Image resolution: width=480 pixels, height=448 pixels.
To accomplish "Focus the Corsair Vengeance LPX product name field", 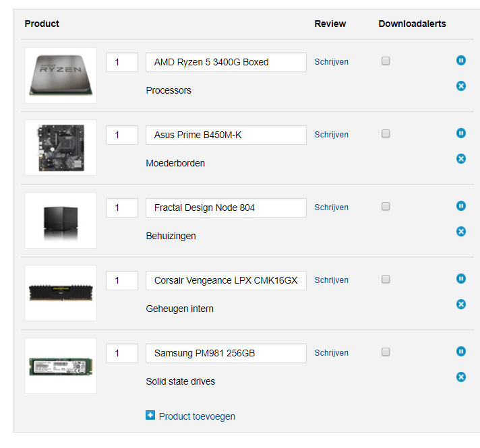I will (x=226, y=280).
